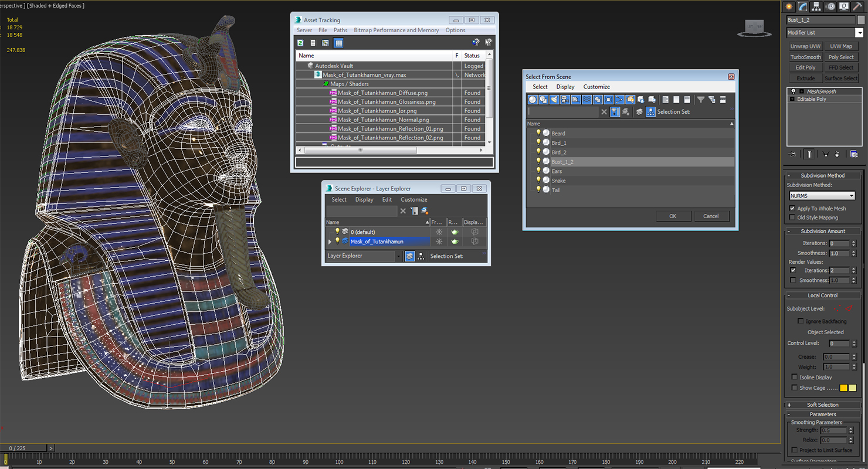The image size is (868, 469).
Task: Open Subdivision Method NURMS dropdown
Action: [822, 196]
